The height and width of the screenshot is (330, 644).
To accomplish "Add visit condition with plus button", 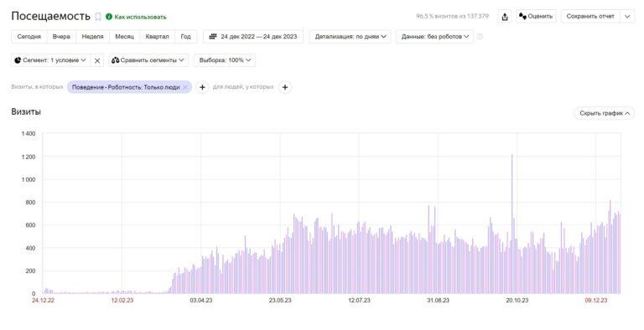I will [x=202, y=87].
